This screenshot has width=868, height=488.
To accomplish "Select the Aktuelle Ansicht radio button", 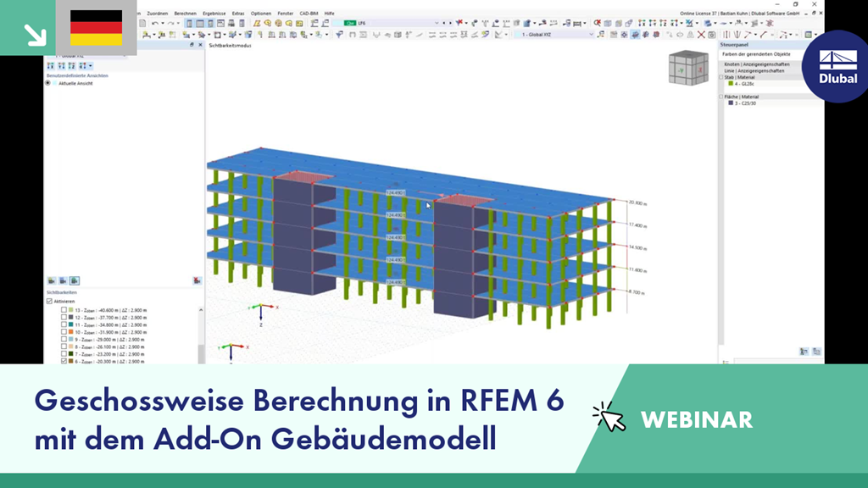I will click(x=47, y=83).
